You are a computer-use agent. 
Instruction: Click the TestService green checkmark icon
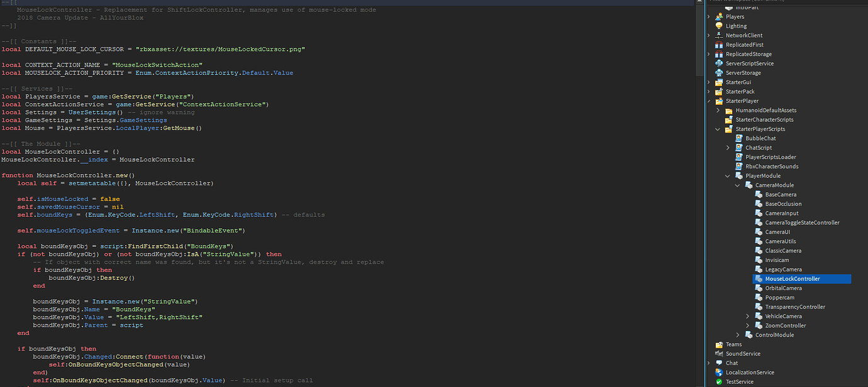[719, 381]
